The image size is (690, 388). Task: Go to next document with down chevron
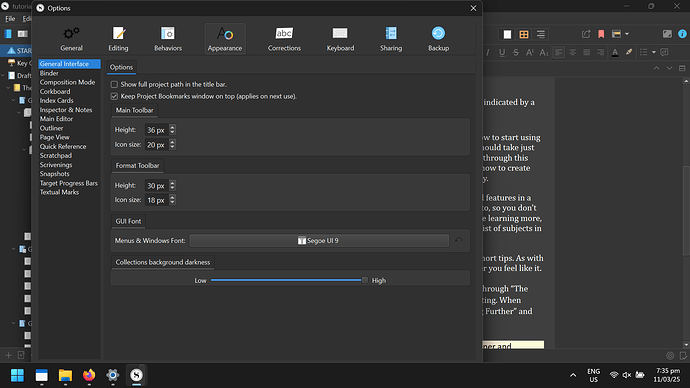669,68
